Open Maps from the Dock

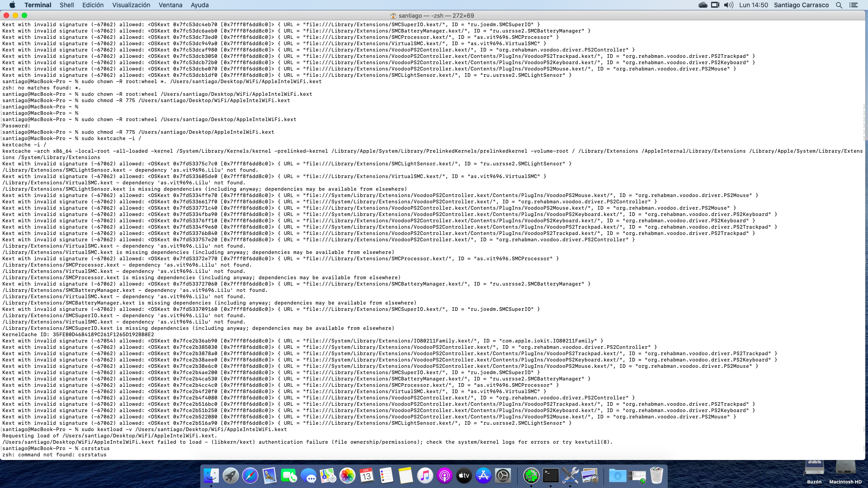328,475
